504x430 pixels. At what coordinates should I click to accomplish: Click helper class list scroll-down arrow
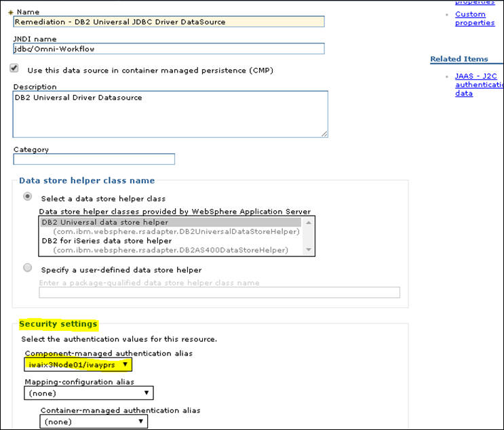click(x=309, y=250)
